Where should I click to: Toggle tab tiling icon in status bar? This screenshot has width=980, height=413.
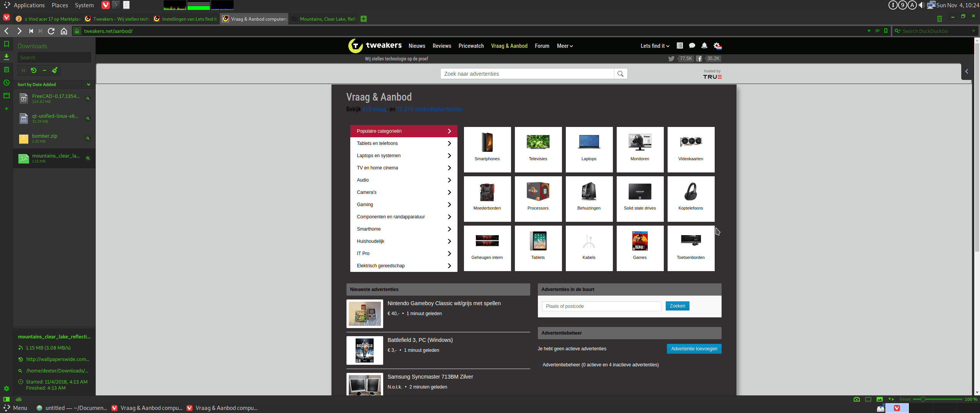[868, 399]
